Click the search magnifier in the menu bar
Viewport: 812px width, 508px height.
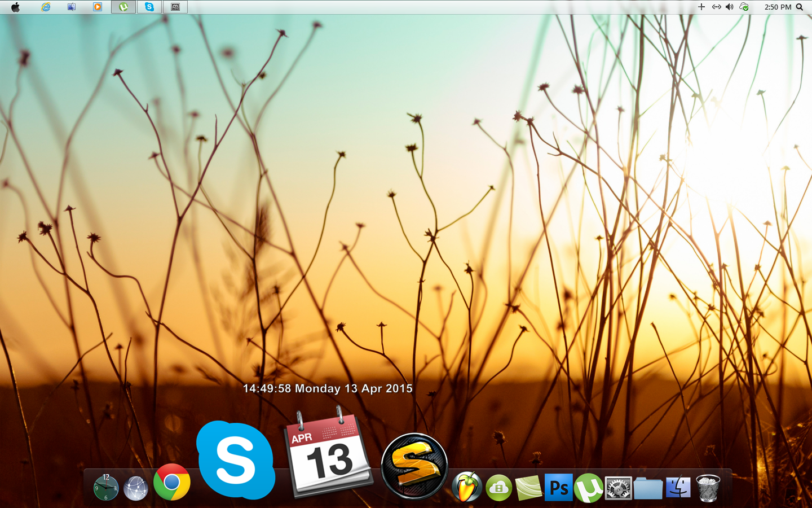pyautogui.click(x=800, y=7)
